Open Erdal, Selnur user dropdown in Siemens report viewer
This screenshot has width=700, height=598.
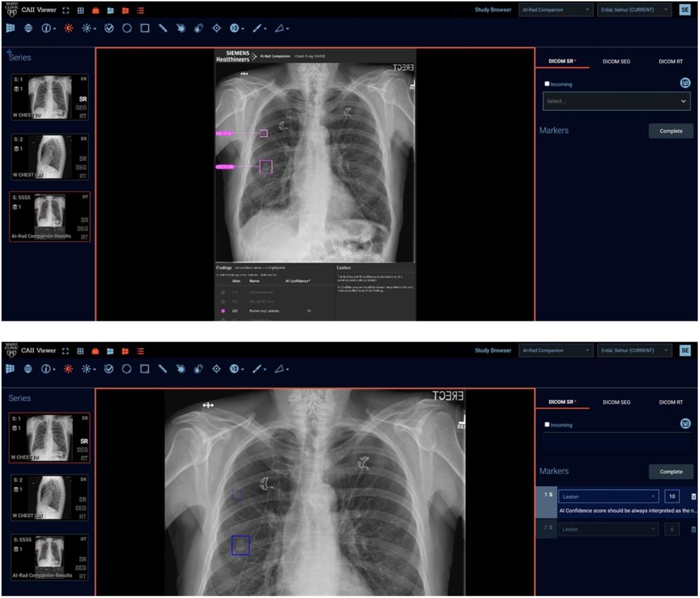pyautogui.click(x=634, y=10)
